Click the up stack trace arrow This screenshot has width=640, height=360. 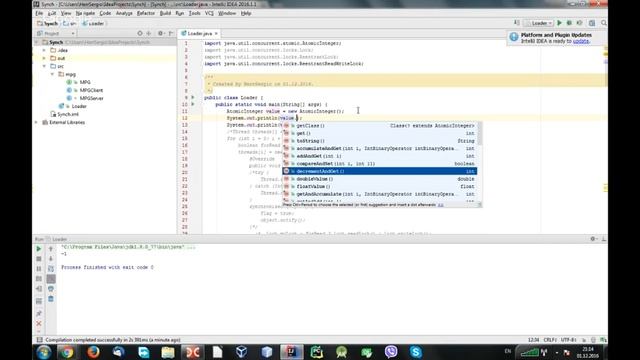[51, 249]
